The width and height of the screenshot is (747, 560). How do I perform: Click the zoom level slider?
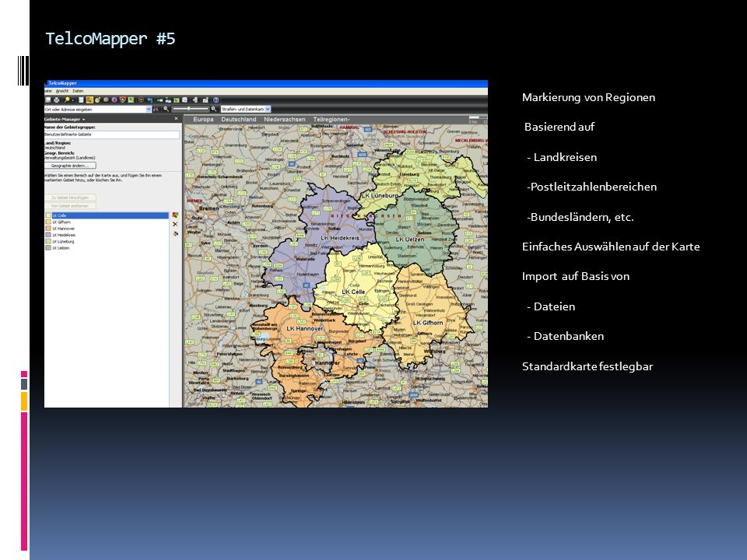click(x=191, y=109)
